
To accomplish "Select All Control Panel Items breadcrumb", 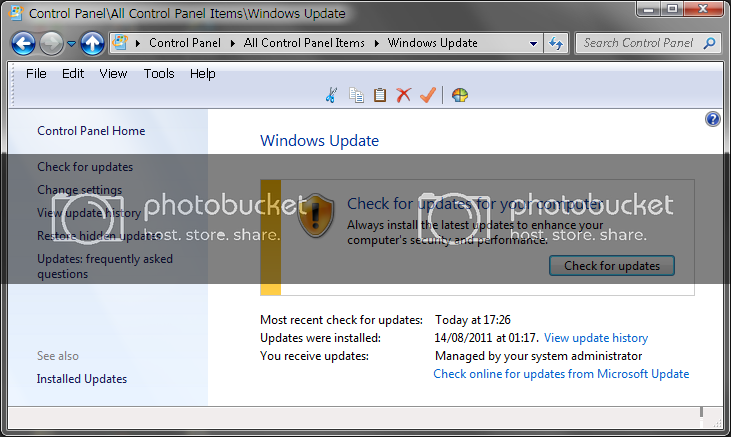I will (304, 43).
